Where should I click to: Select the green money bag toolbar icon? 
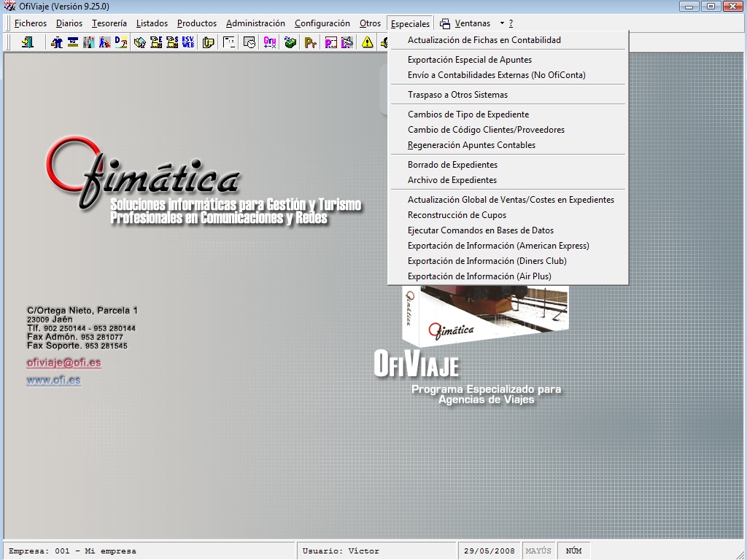click(289, 42)
